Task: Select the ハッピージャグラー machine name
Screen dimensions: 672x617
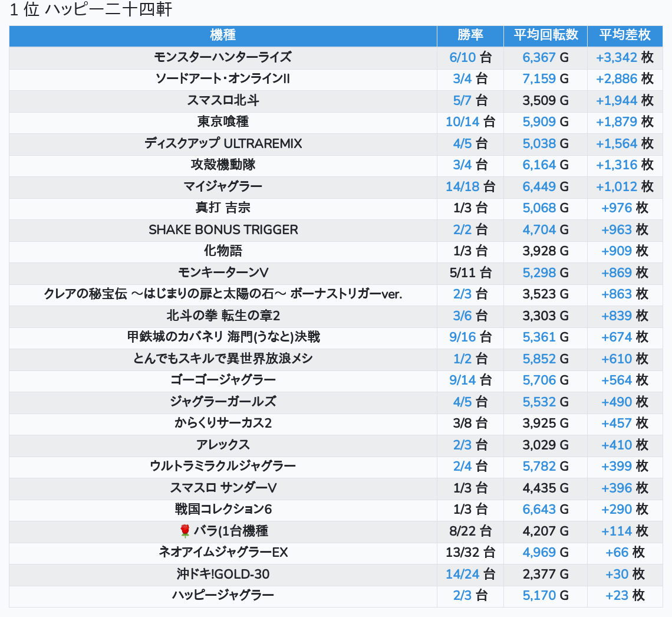Action: click(x=223, y=596)
